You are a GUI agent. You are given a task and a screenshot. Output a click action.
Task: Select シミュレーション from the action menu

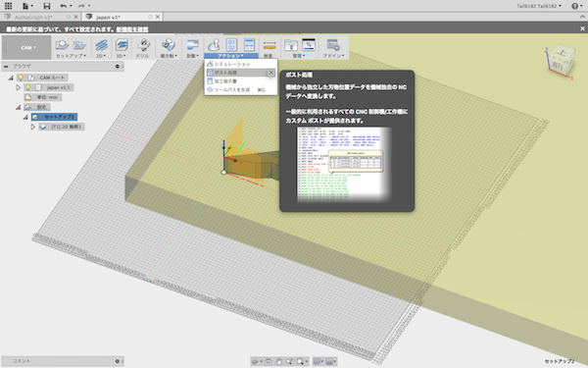coord(241,64)
